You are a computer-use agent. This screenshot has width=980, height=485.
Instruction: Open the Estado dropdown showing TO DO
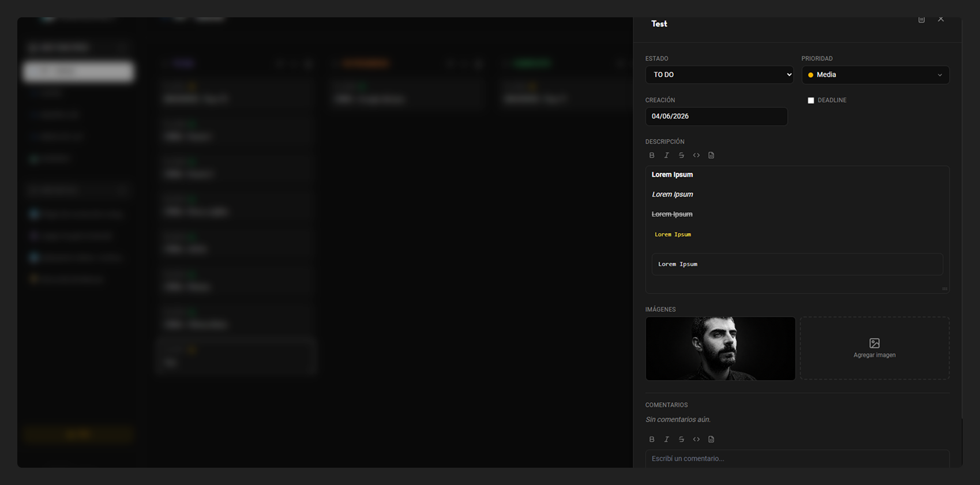point(719,74)
